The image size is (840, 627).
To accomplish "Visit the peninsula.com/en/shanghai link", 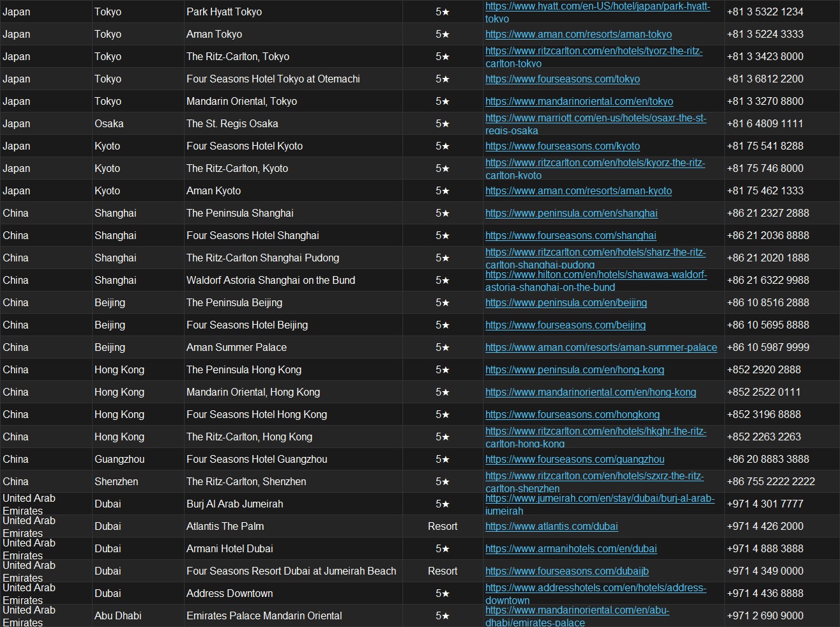I will pyautogui.click(x=571, y=213).
